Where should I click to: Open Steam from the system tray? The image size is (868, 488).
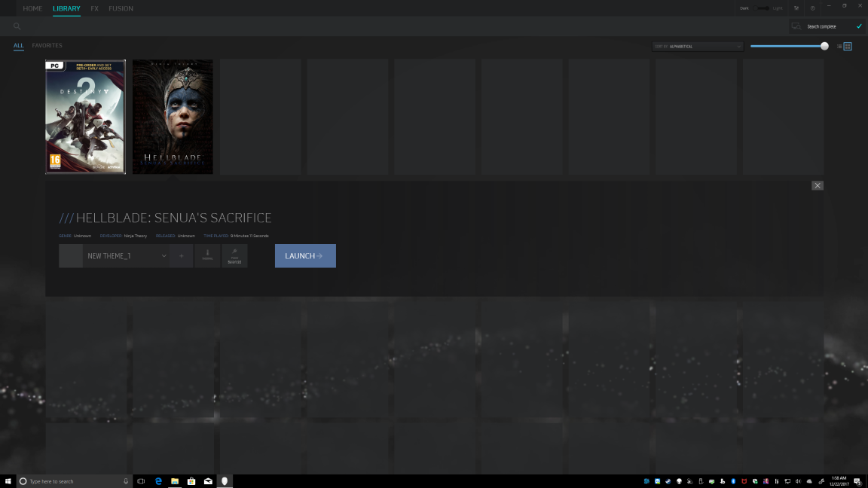coord(668,481)
